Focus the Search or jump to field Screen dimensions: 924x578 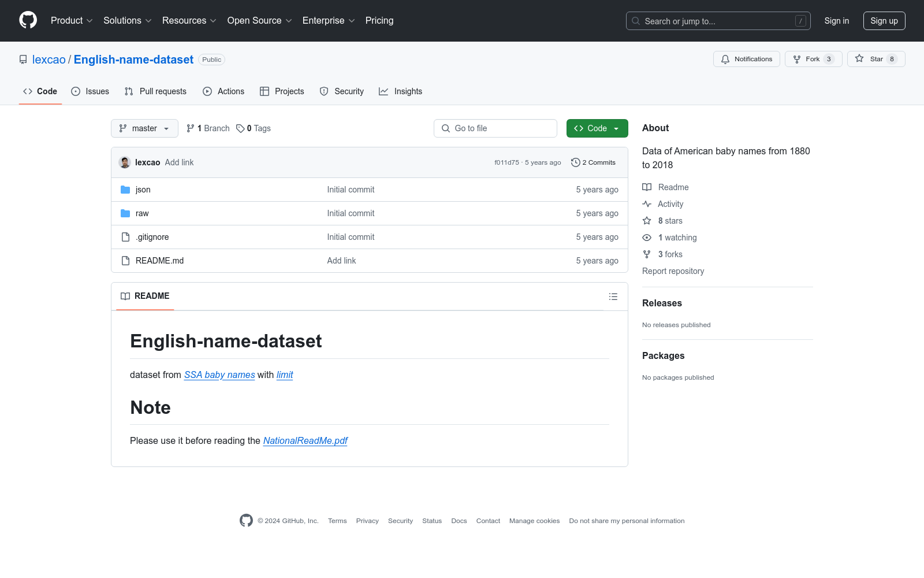[718, 21]
